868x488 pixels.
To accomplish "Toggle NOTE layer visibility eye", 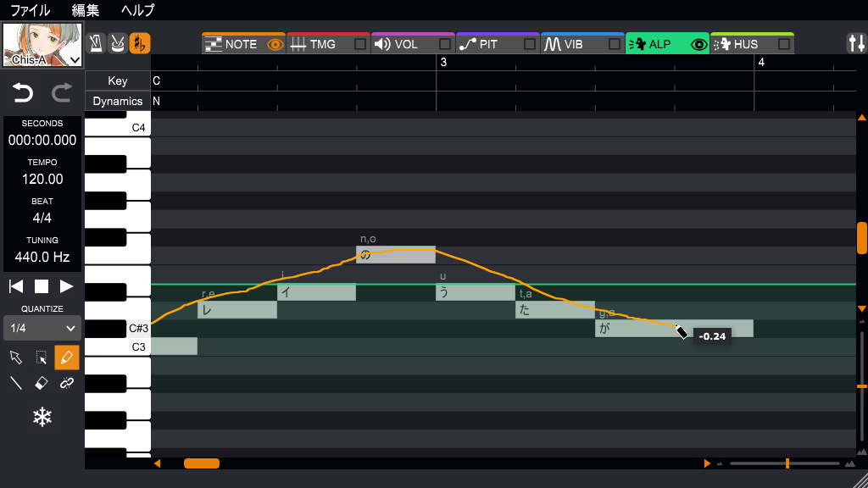I will [x=275, y=44].
